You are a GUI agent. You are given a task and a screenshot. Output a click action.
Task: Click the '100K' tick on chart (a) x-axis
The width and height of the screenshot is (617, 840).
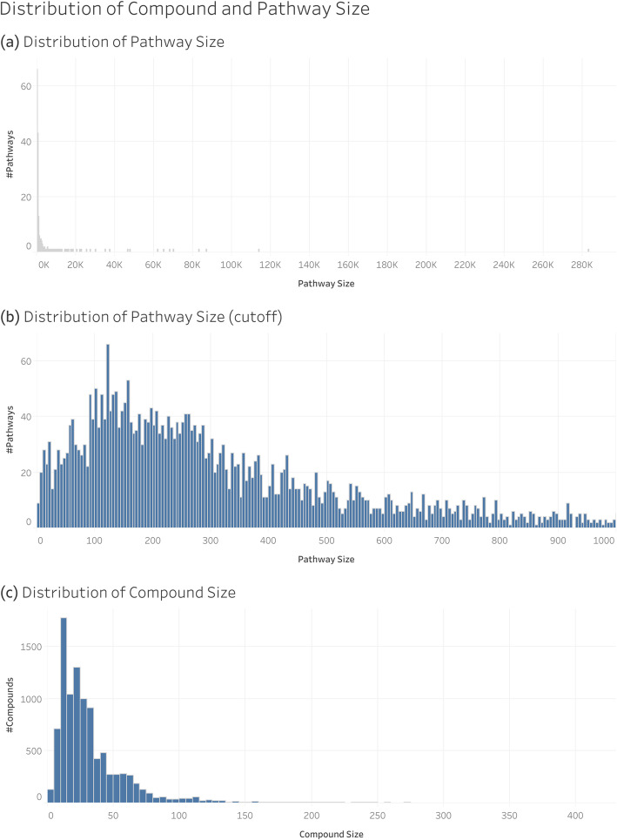click(231, 265)
